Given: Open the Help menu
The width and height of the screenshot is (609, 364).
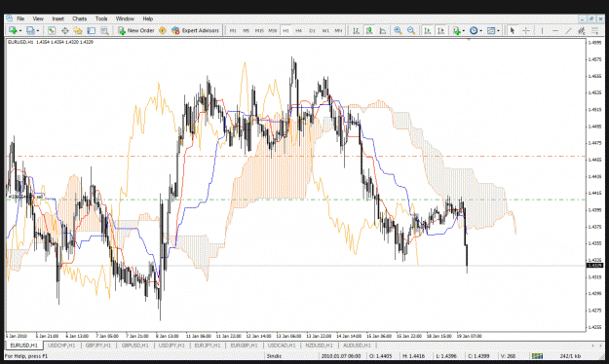Looking at the screenshot, I should click(x=147, y=18).
